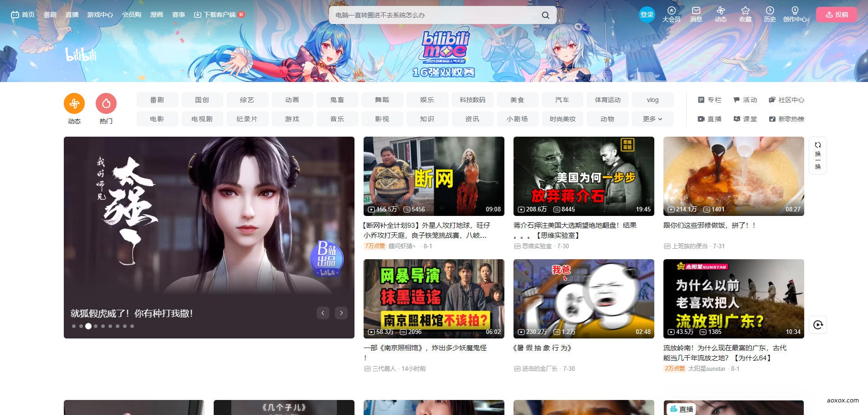Open 游戏中心 in top navigation
The height and width of the screenshot is (415, 868).
pyautogui.click(x=100, y=15)
